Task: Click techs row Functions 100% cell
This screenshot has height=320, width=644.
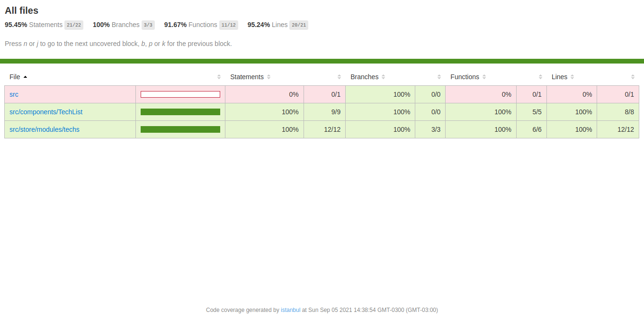Action: click(481, 129)
